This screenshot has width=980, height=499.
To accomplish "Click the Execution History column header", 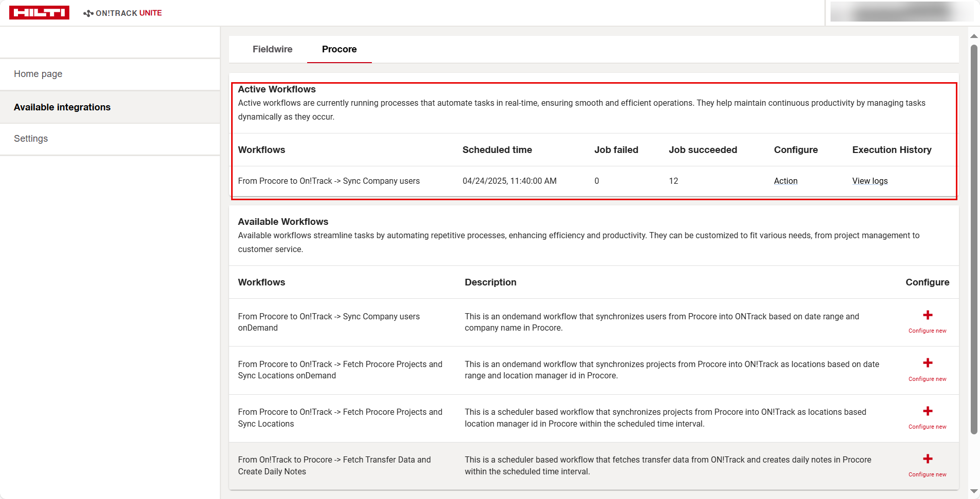I will tap(892, 150).
